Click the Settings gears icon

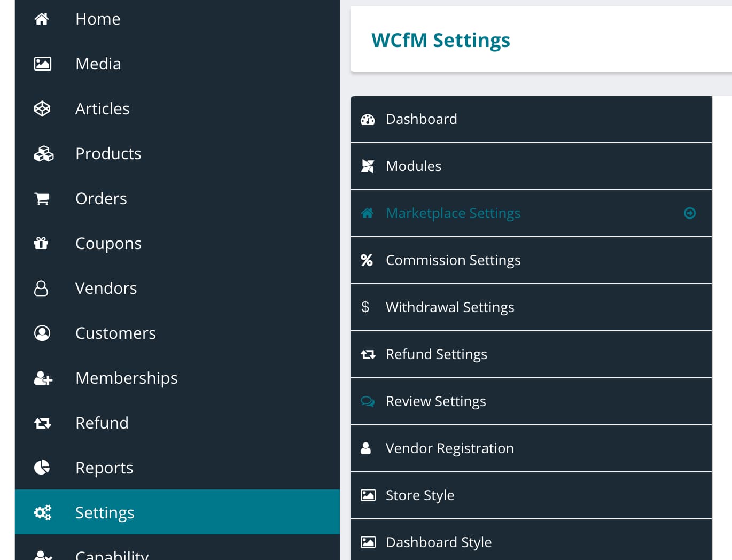pos(42,512)
